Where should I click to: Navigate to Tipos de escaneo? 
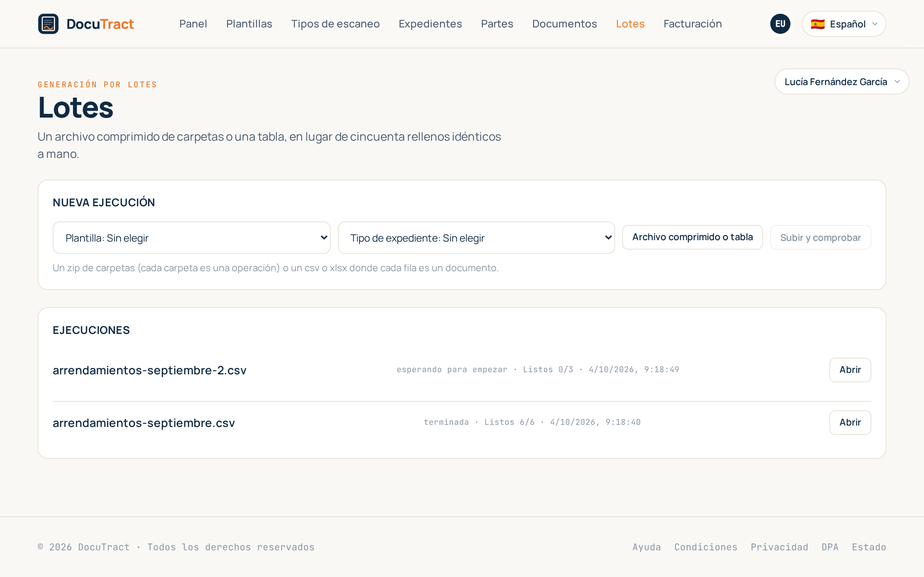tap(335, 24)
